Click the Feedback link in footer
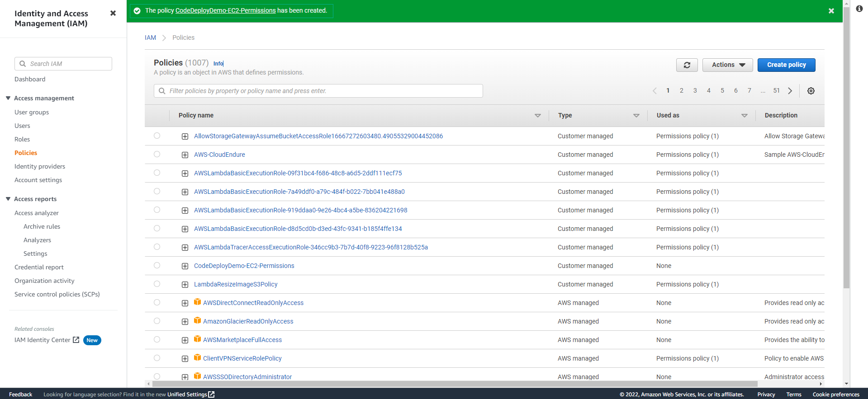 (20, 394)
